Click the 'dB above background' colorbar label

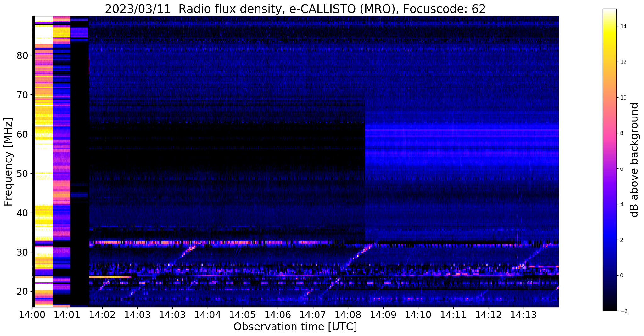[x=635, y=160]
